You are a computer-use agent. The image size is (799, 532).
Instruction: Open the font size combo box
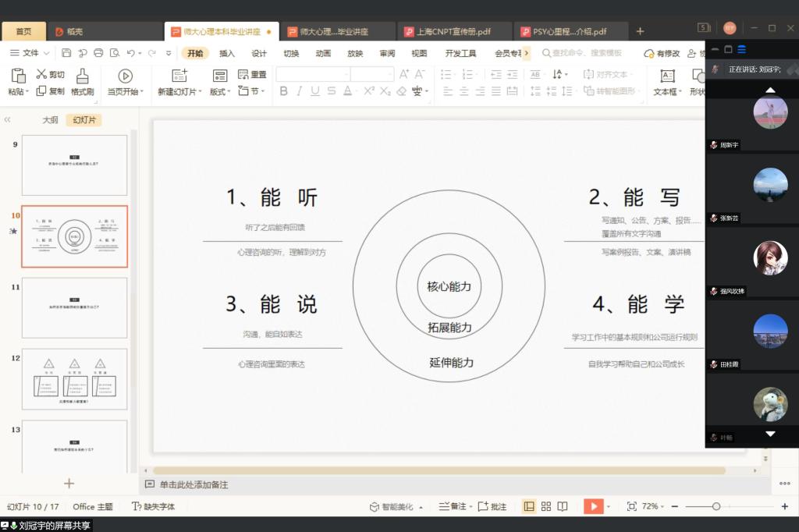372,74
